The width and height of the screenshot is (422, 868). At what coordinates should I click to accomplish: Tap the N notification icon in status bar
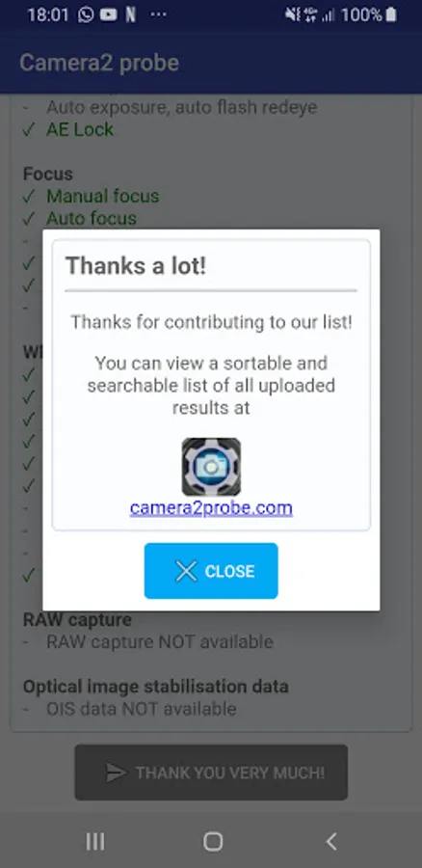(130, 14)
